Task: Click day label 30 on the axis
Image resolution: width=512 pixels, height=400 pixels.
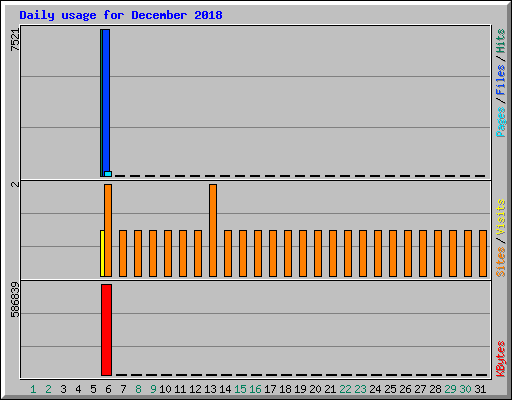Action: click(x=465, y=389)
